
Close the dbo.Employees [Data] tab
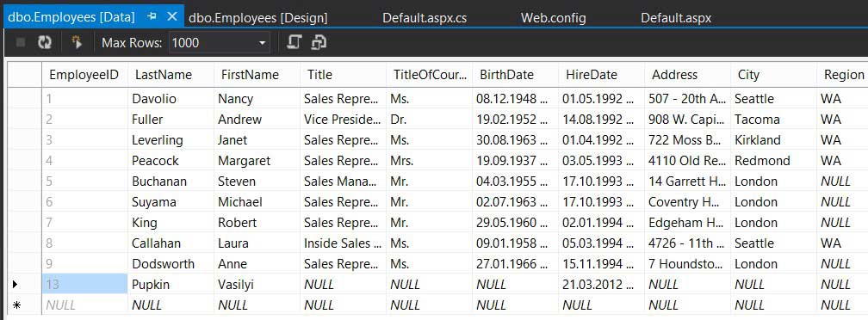click(x=172, y=17)
